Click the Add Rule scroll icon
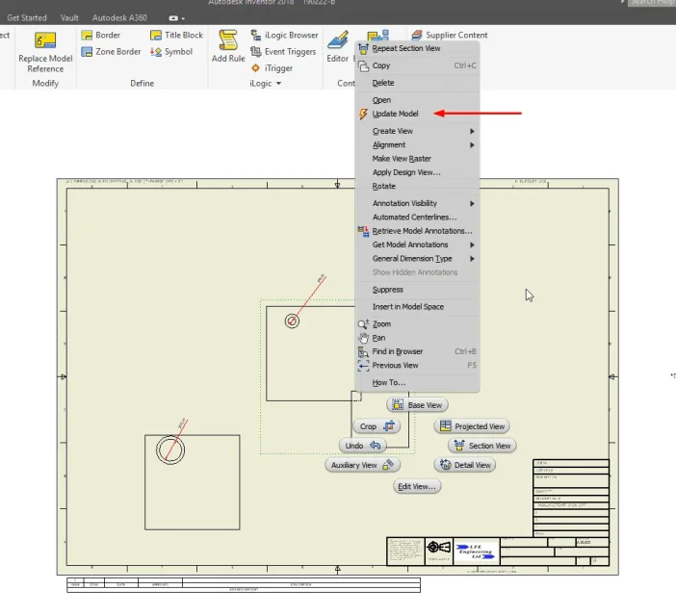 tap(227, 40)
